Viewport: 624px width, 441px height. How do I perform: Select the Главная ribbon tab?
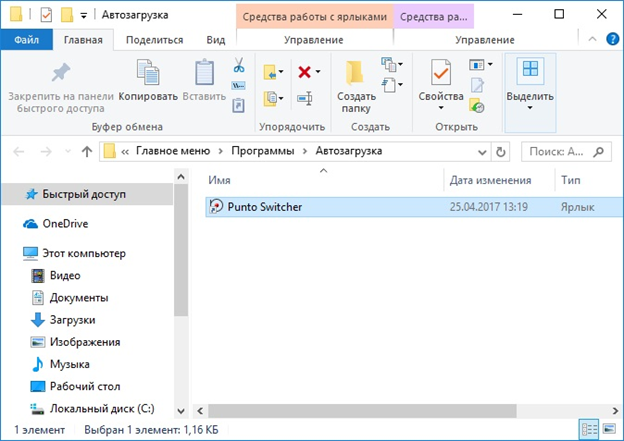[83, 40]
